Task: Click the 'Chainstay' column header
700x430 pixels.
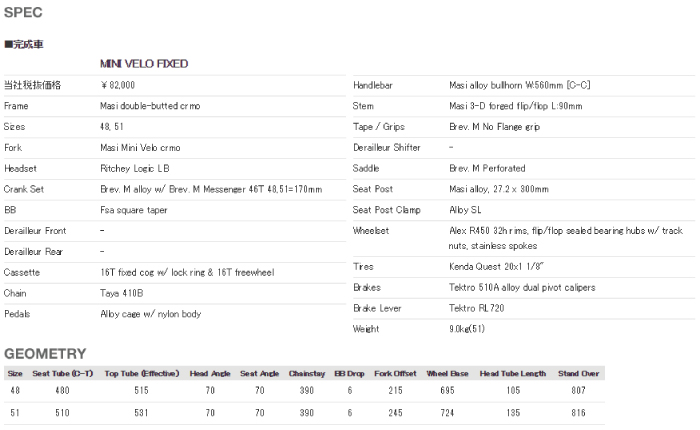Action: point(307,374)
